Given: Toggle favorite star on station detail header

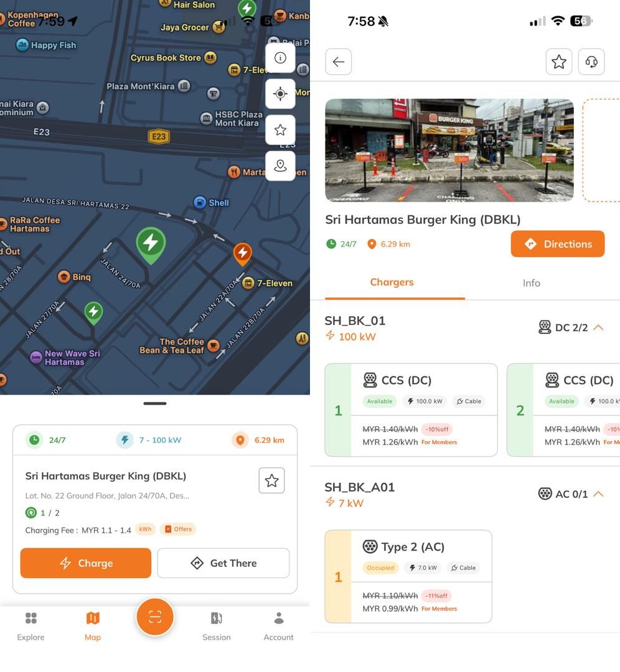Looking at the screenshot, I should point(558,62).
